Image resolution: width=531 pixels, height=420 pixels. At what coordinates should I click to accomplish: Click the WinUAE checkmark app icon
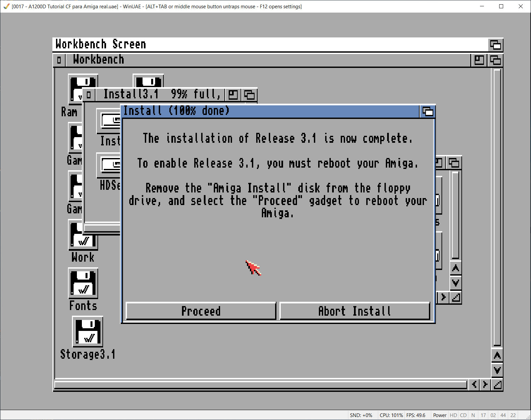click(6, 6)
